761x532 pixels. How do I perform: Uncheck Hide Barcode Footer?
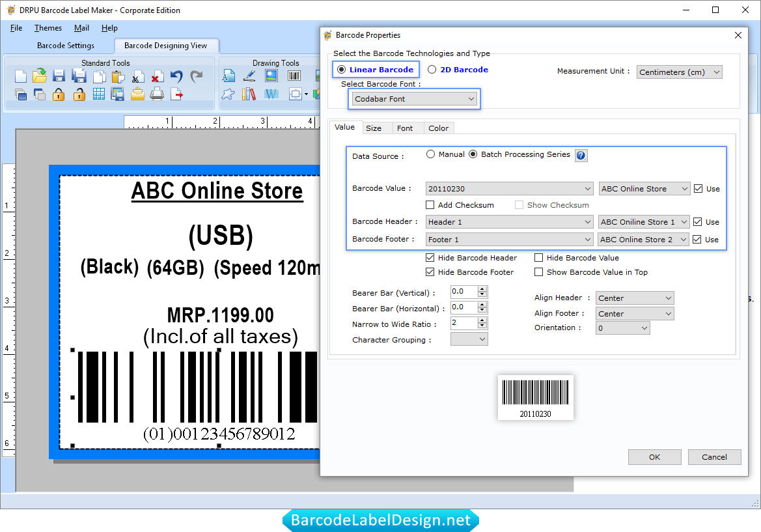click(x=430, y=272)
